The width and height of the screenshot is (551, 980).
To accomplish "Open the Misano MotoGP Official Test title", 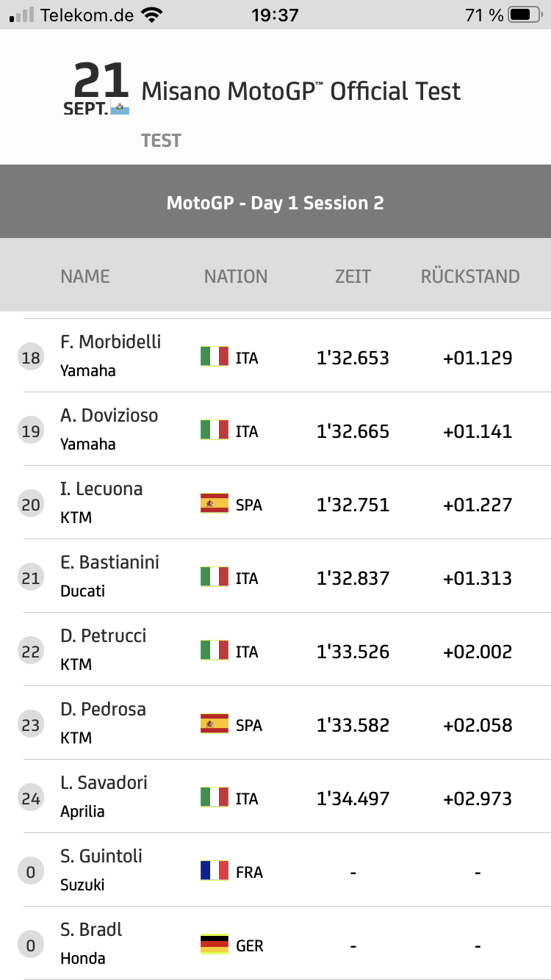I will point(301,92).
